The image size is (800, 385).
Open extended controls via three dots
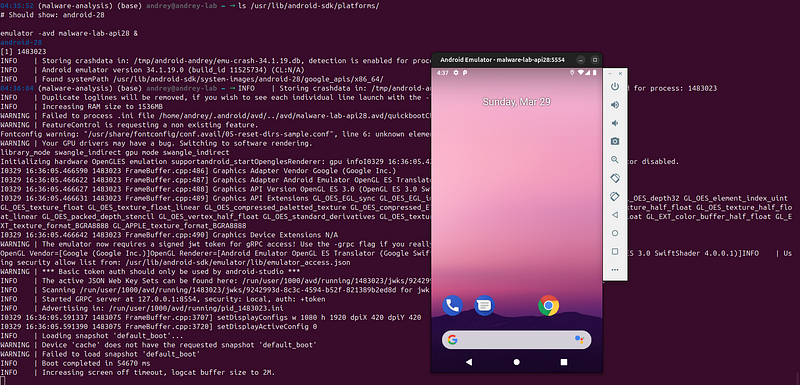click(x=615, y=270)
